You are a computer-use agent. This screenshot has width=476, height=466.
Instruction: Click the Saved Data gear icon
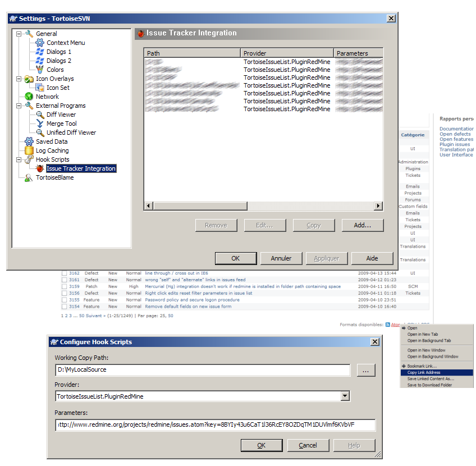click(x=29, y=141)
